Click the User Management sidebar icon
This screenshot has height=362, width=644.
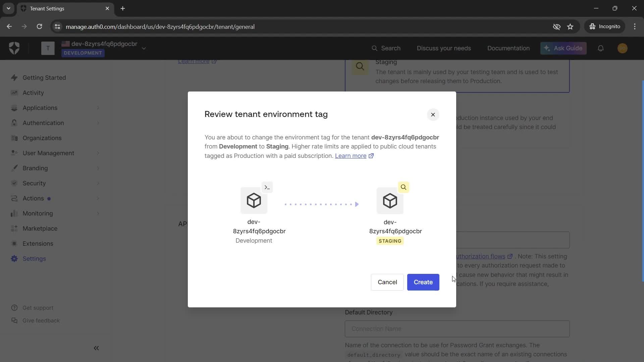[14, 153]
